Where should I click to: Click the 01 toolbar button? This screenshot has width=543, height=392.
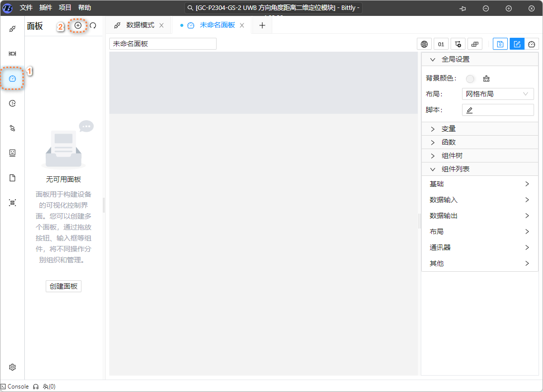click(441, 44)
